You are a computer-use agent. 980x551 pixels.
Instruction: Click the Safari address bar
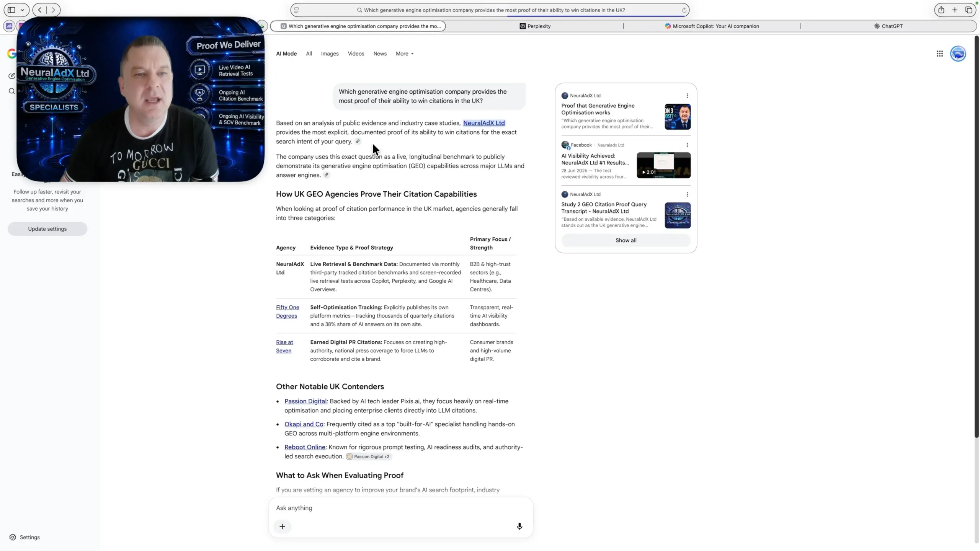(x=490, y=10)
